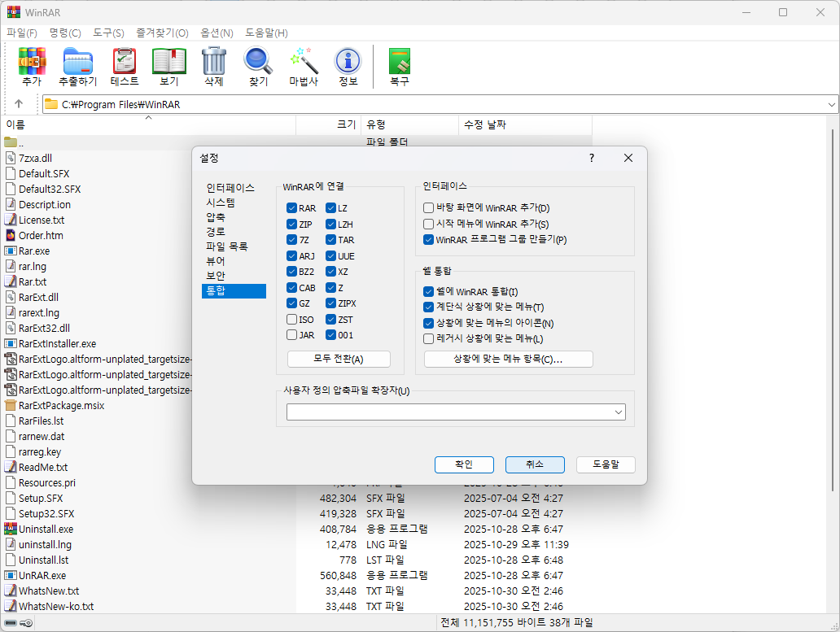This screenshot has width=840, height=632.
Task: Click the help question mark in 설정 dialog
Action: pos(592,158)
